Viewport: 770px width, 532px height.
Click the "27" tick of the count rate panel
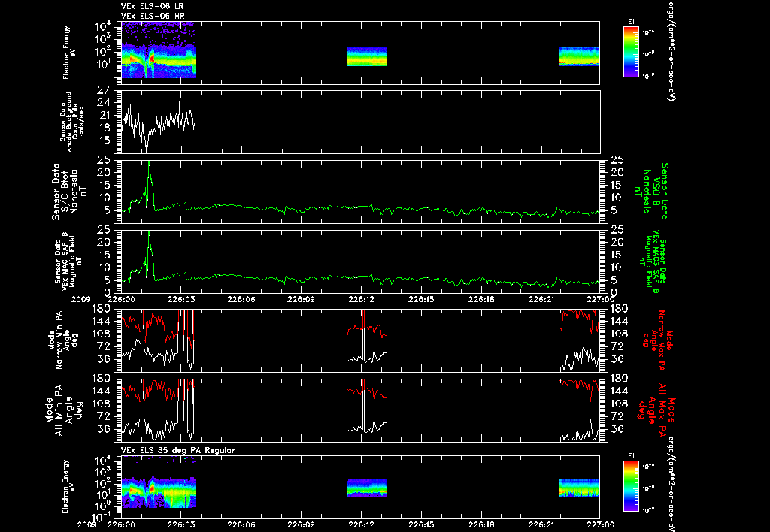click(x=104, y=91)
